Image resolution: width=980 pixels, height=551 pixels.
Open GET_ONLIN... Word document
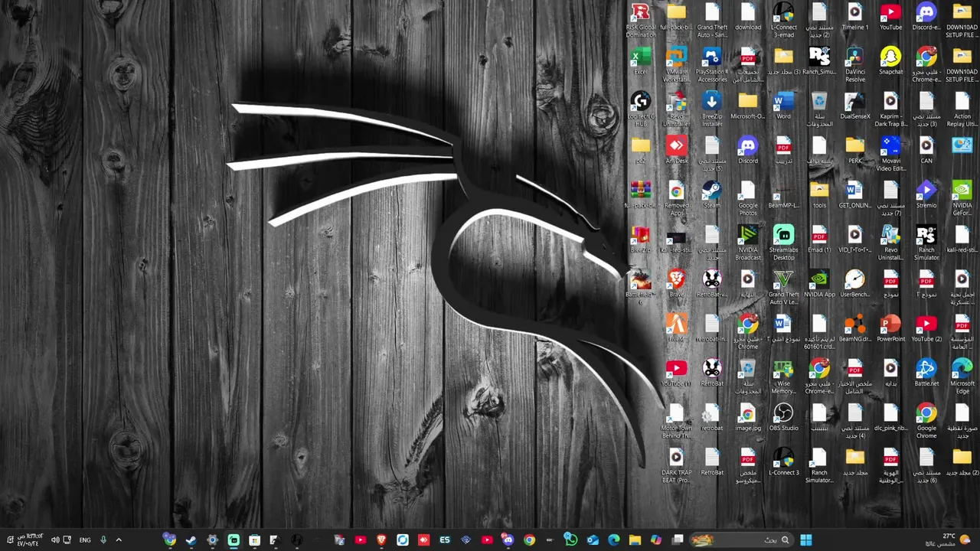click(x=855, y=194)
